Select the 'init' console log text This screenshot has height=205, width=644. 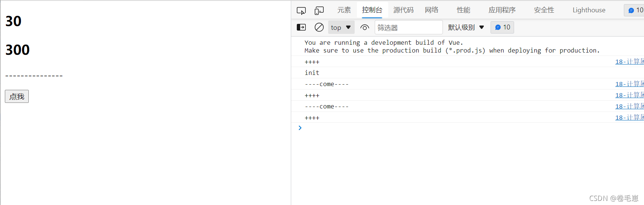(312, 73)
